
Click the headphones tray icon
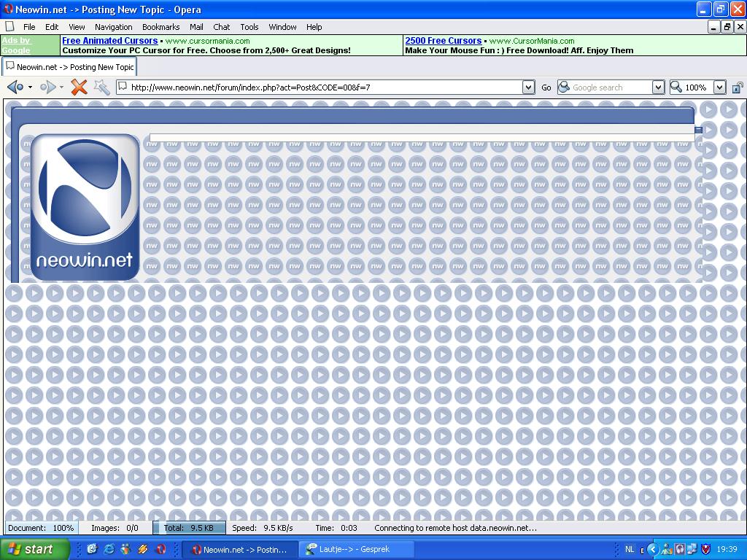pyautogui.click(x=679, y=550)
